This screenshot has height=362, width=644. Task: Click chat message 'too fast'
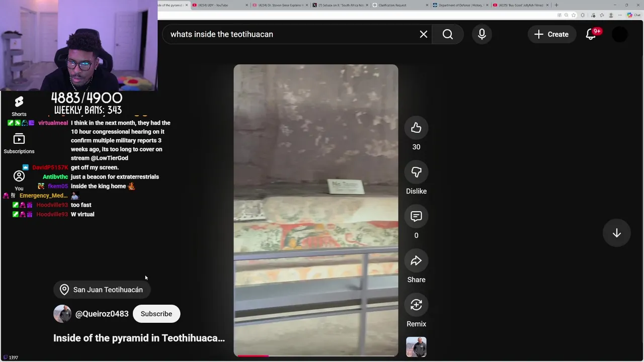pos(81,205)
